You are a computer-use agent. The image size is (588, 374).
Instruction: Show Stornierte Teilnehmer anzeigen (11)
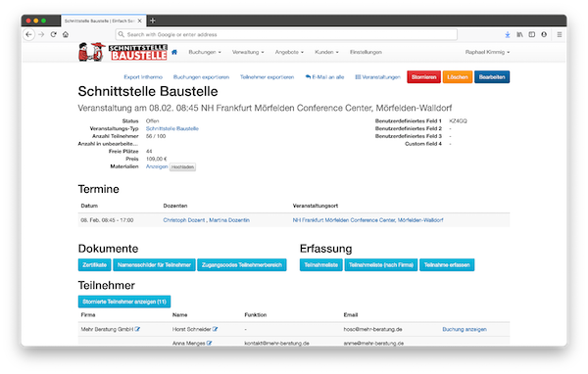pyautogui.click(x=124, y=302)
